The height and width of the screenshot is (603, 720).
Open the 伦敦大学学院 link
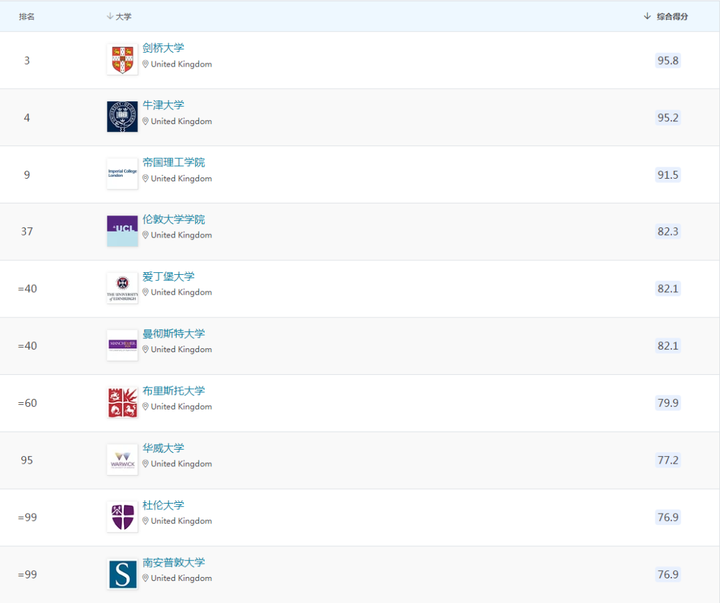[x=174, y=219]
